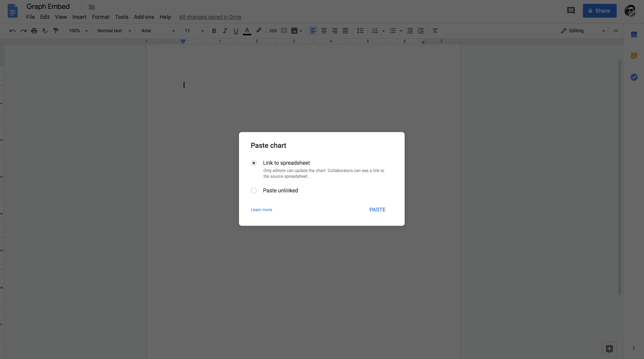
Task: Click the Paint format icon
Action: tap(56, 31)
